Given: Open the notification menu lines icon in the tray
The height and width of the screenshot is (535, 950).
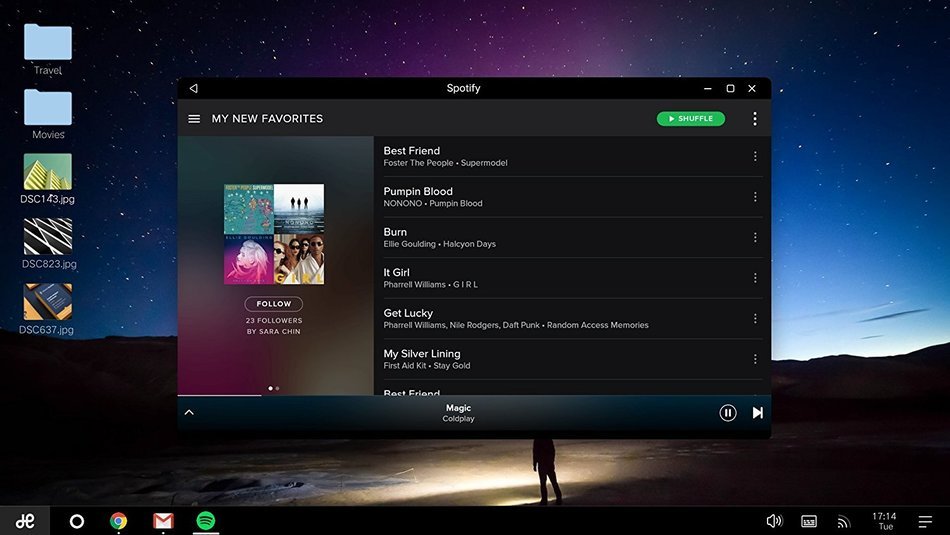Looking at the screenshot, I should click(925, 522).
